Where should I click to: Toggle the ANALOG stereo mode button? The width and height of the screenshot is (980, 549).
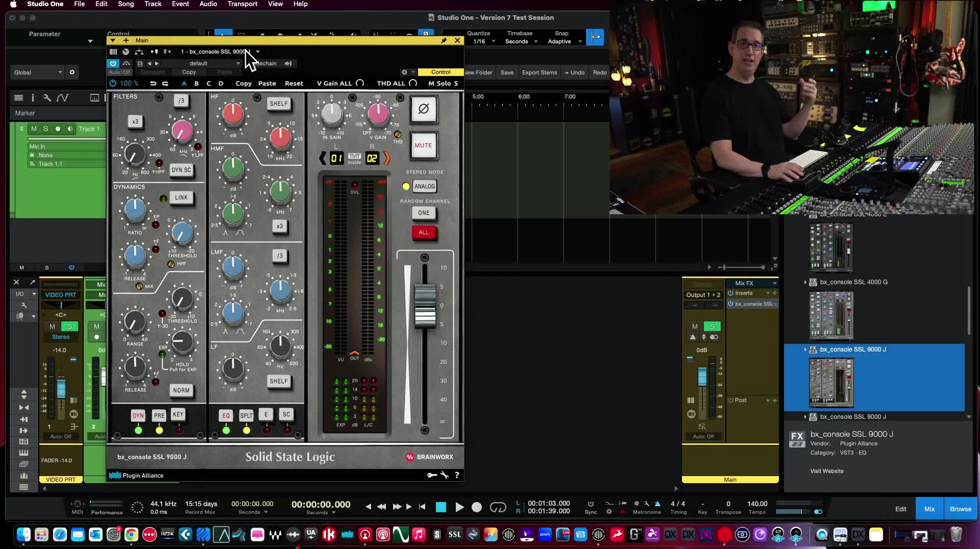(425, 186)
